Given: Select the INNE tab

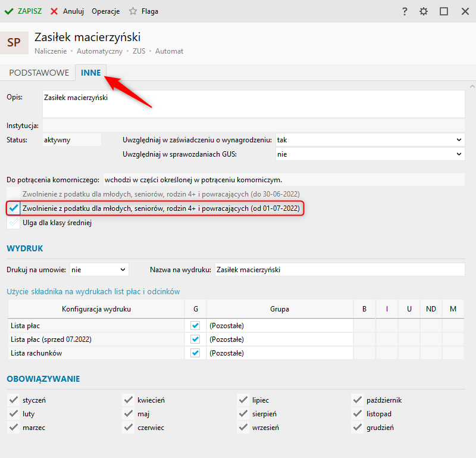Looking at the screenshot, I should [91, 73].
